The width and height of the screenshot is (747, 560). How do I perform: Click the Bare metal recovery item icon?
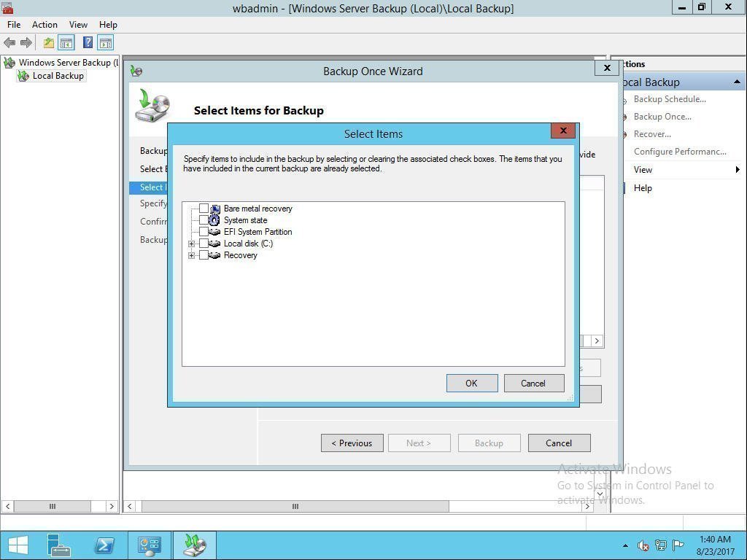215,209
